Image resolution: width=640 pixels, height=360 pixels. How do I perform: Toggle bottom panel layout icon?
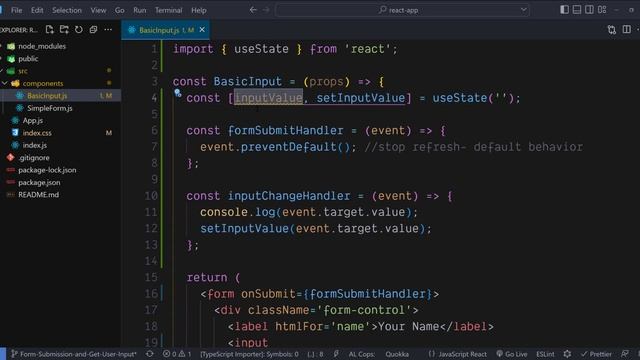(577, 9)
